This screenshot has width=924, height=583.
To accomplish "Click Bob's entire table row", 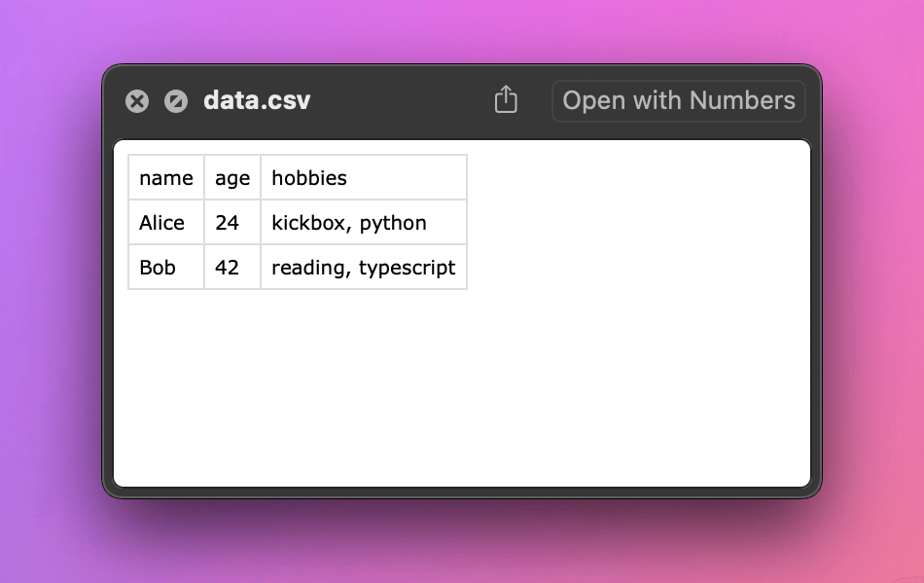I will [x=298, y=267].
